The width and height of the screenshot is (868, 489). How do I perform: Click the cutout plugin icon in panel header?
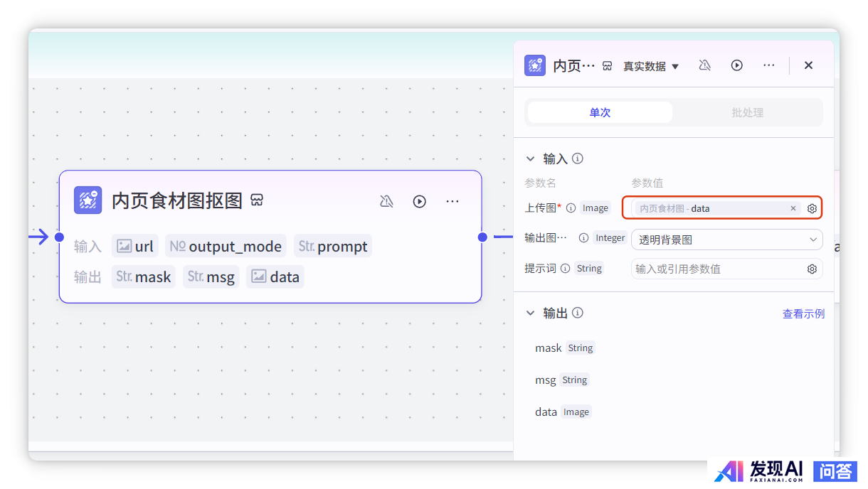(x=535, y=65)
